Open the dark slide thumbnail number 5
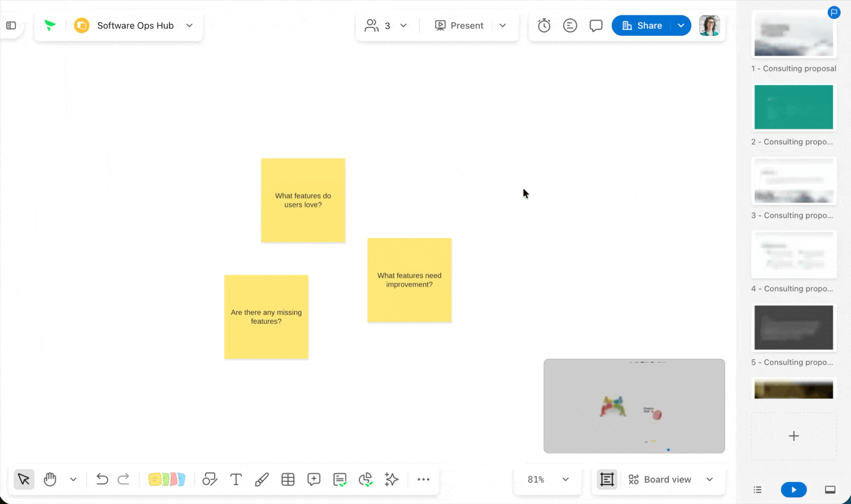This screenshot has height=504, width=851. click(794, 328)
